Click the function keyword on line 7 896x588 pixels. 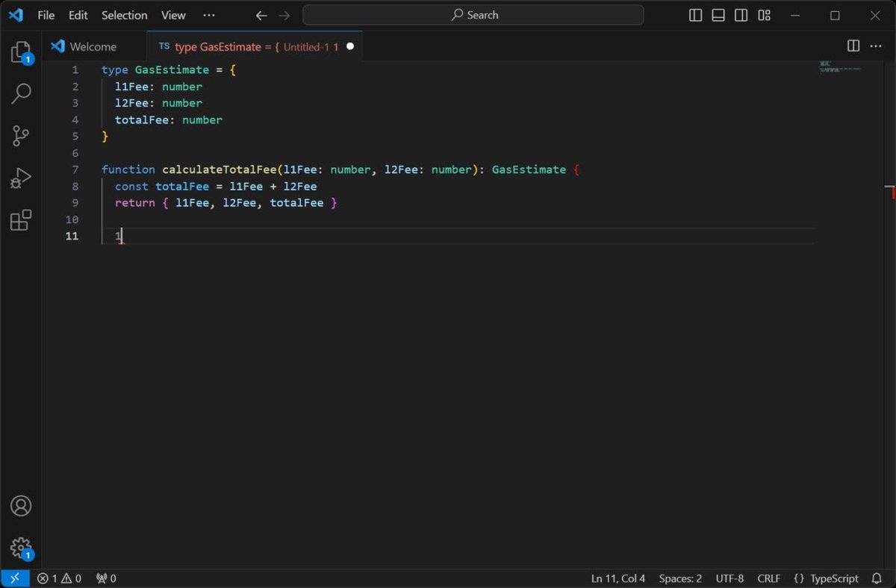[128, 169]
